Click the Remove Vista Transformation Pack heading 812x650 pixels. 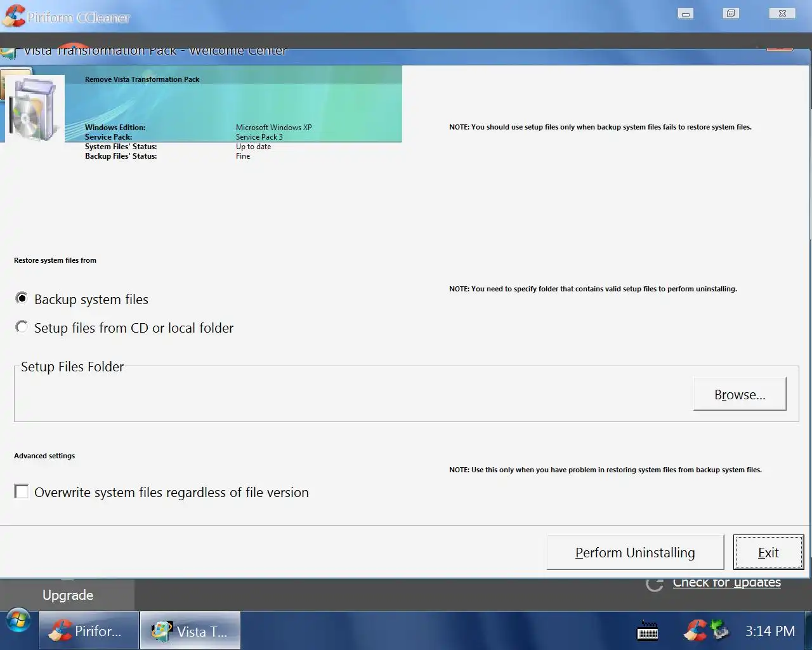tap(142, 79)
